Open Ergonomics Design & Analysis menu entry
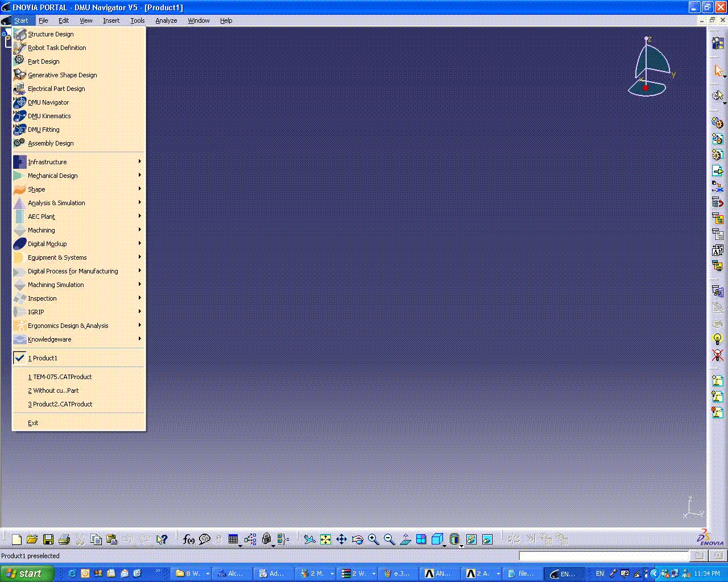The image size is (728, 582). (x=79, y=326)
